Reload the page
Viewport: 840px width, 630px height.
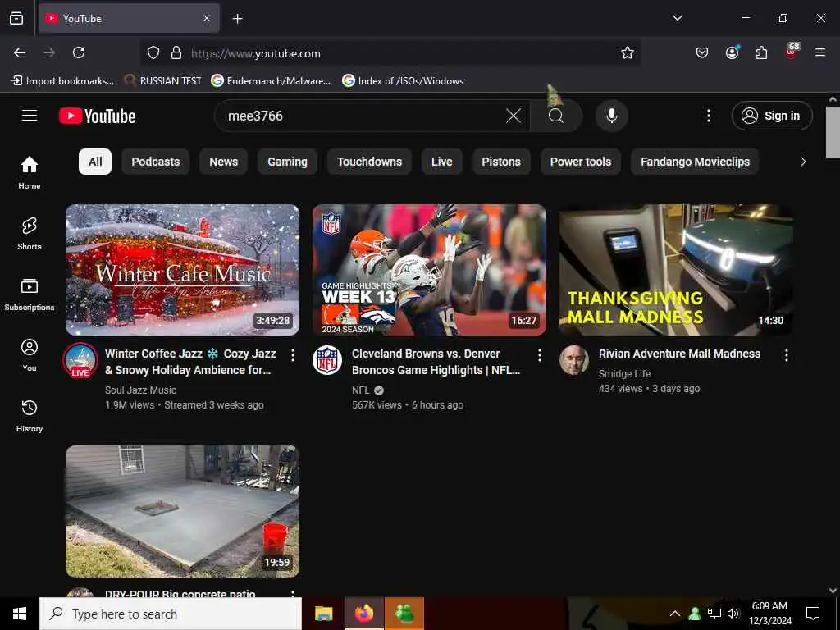[x=79, y=52]
